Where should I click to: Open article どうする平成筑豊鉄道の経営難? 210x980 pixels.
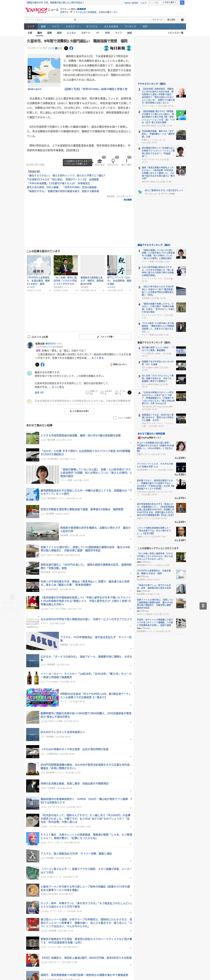pos(80,436)
